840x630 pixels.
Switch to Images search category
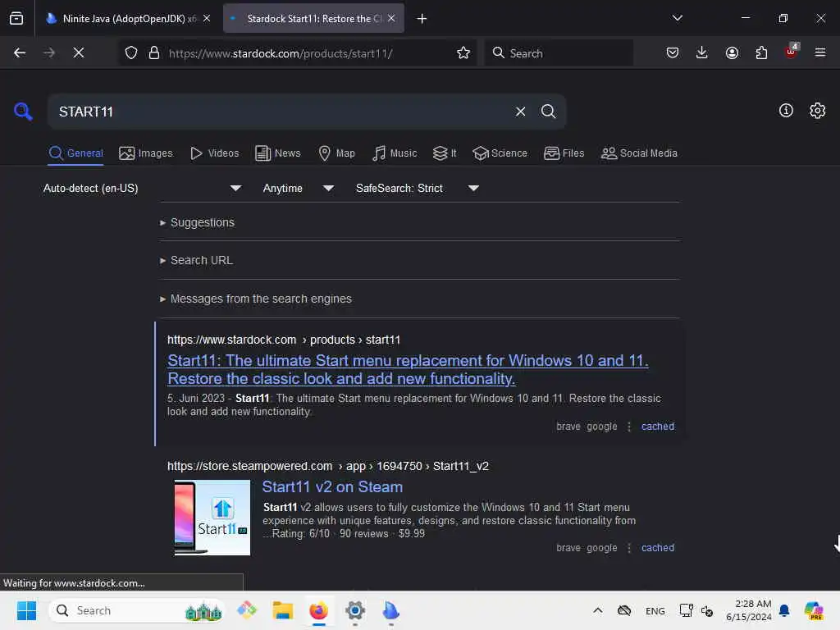point(146,153)
